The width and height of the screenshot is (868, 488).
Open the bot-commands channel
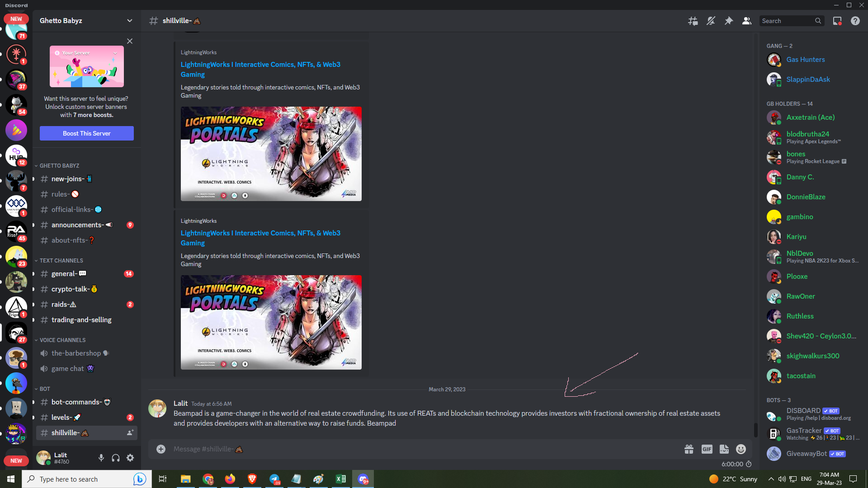click(87, 402)
